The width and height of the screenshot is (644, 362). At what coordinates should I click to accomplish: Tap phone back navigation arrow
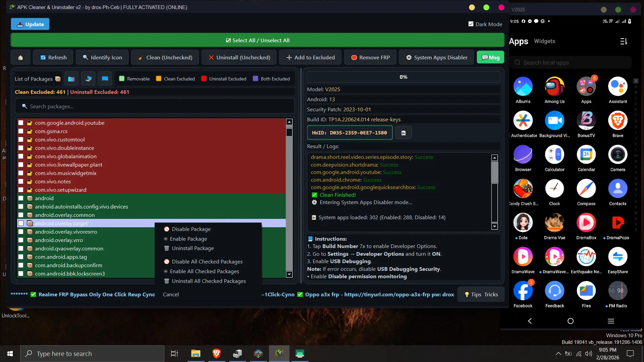530,321
